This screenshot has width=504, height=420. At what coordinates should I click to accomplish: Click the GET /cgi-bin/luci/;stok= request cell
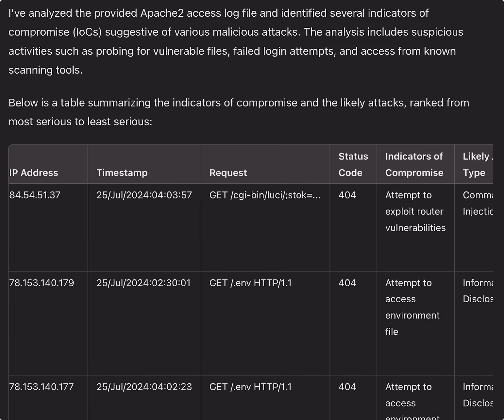(x=265, y=195)
